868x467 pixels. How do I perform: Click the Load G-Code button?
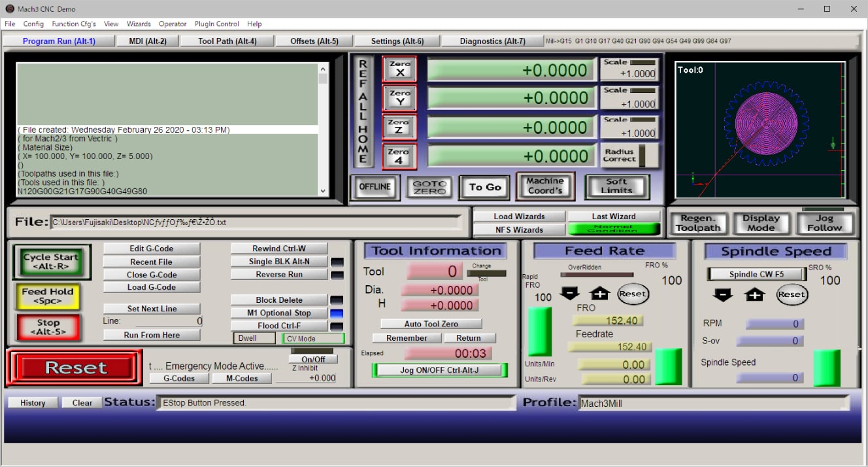point(152,287)
